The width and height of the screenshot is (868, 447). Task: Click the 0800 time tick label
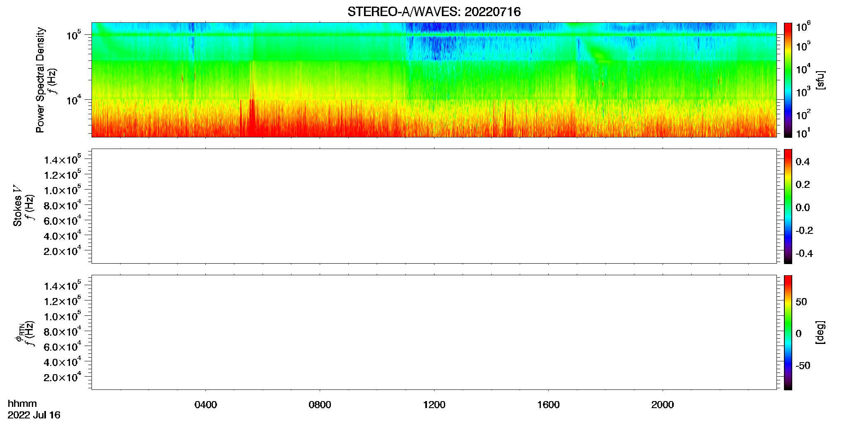tap(320, 405)
